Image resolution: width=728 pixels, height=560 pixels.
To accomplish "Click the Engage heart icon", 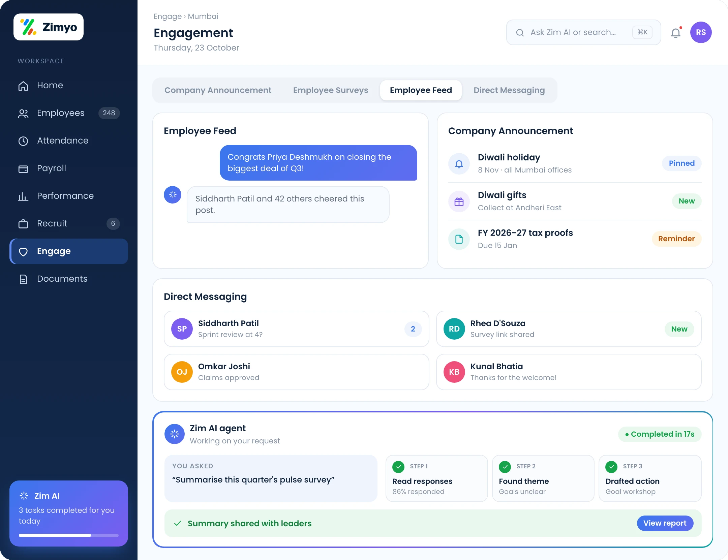I will (23, 252).
